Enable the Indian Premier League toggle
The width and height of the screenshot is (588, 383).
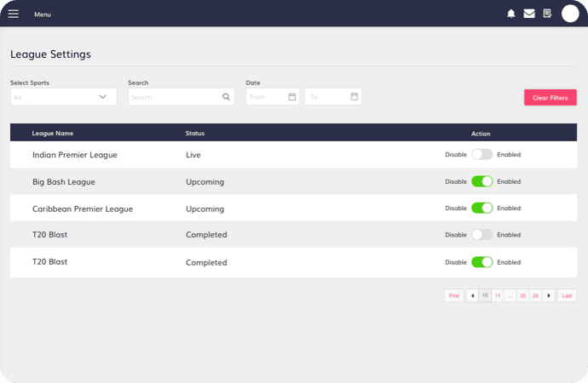point(481,155)
